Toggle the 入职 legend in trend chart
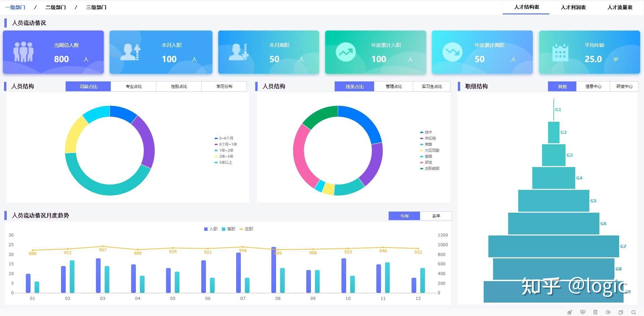The width and height of the screenshot is (644, 316). point(211,229)
